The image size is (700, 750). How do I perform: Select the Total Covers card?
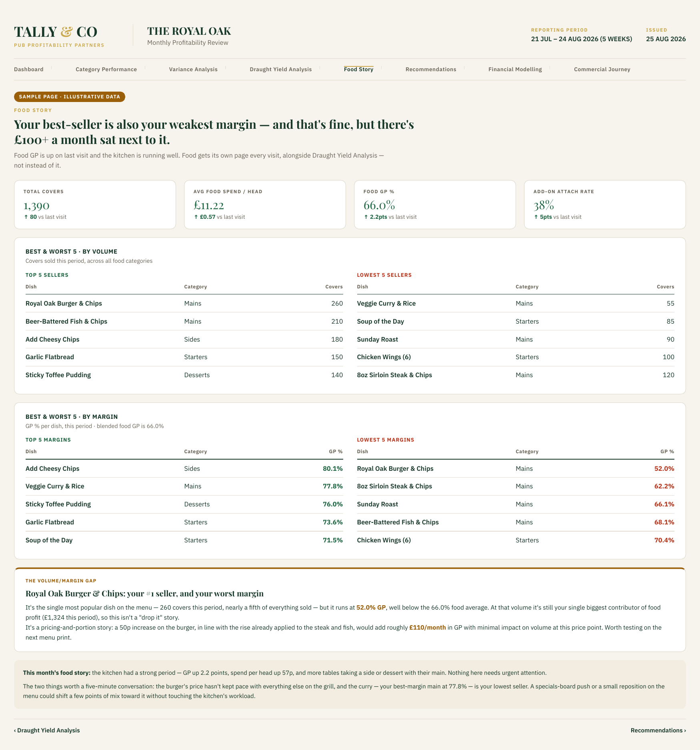pos(95,204)
